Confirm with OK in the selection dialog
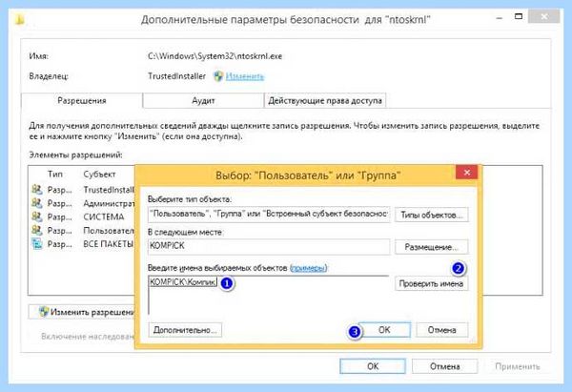This screenshot has width=572, height=392. (384, 330)
